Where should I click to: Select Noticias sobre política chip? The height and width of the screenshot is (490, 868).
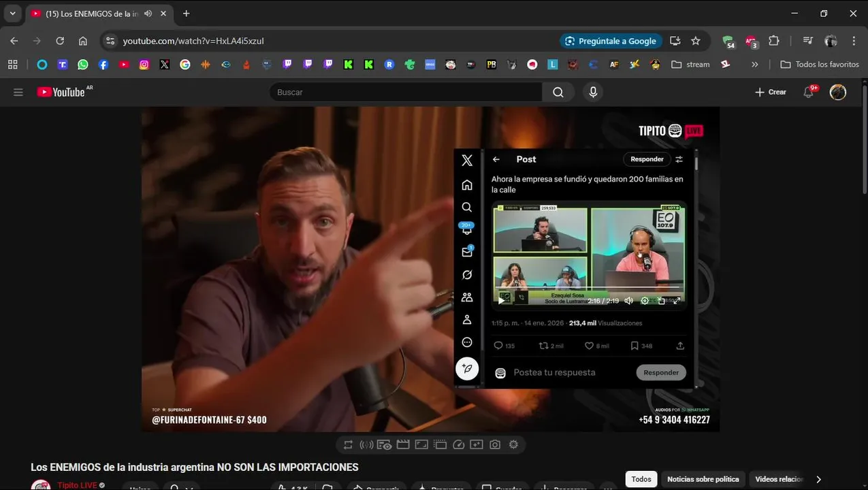click(703, 479)
